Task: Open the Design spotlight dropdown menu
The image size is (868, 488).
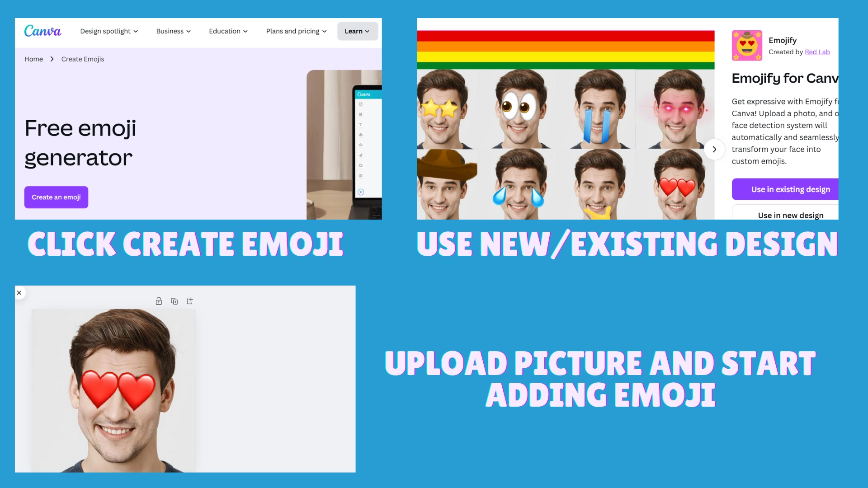Action: (109, 31)
